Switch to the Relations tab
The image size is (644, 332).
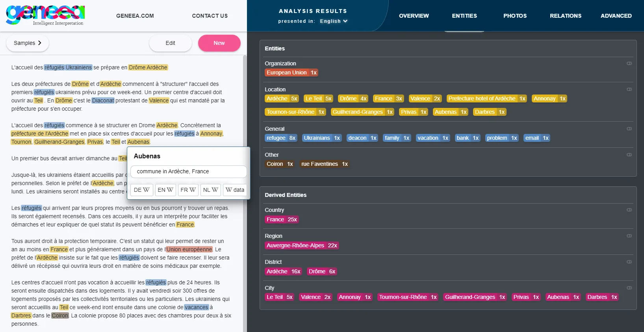pos(565,16)
